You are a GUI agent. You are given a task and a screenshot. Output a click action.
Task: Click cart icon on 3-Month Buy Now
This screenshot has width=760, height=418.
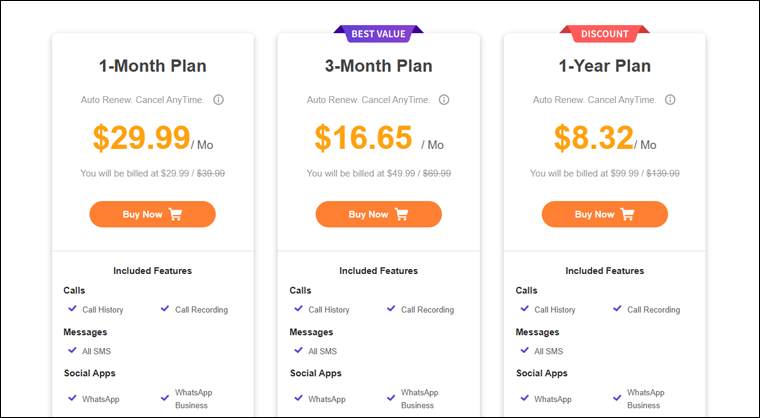(402, 214)
